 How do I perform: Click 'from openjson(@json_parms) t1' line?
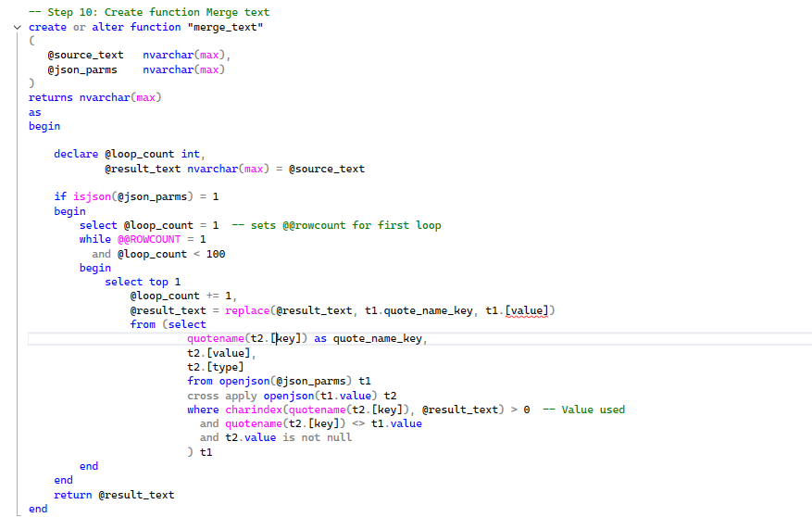point(279,382)
